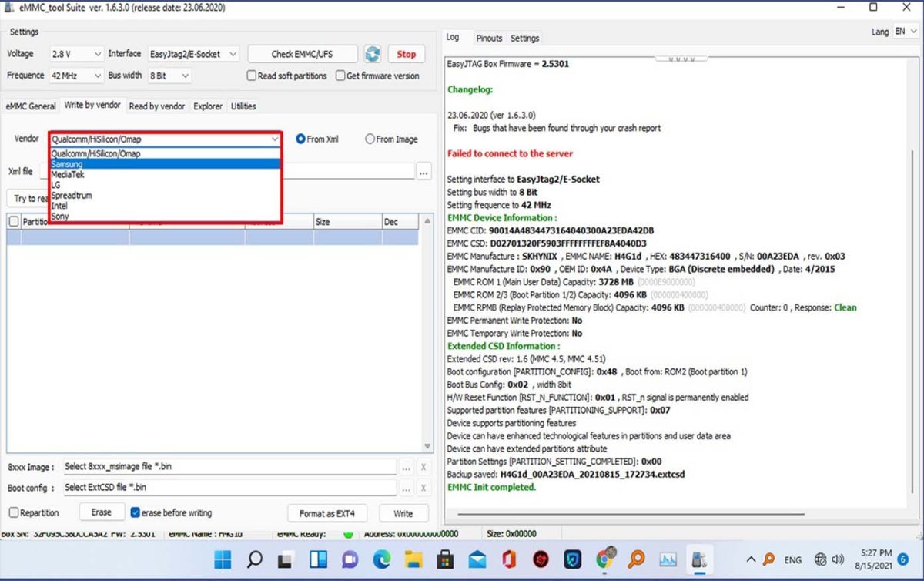
Task: Choose Sony from the Vendor list
Action: pos(165,217)
